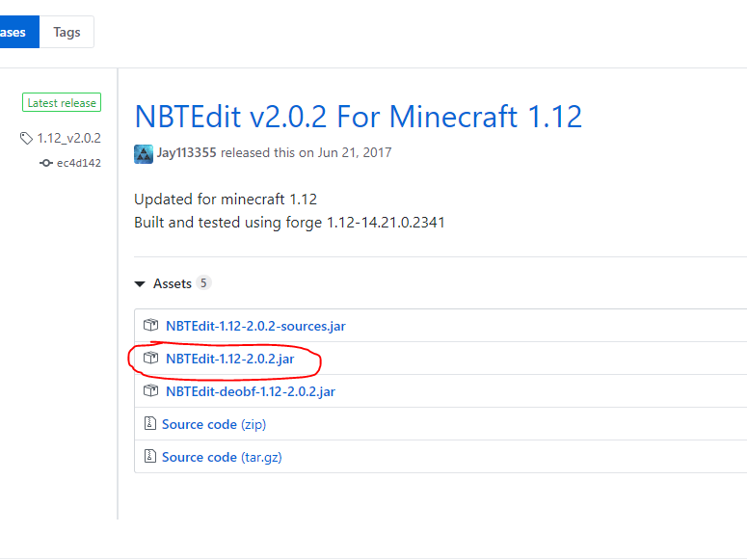Click the forge 1.12-14.21.0.2341 build note
Image resolution: width=747 pixels, height=560 pixels.
pos(289,223)
